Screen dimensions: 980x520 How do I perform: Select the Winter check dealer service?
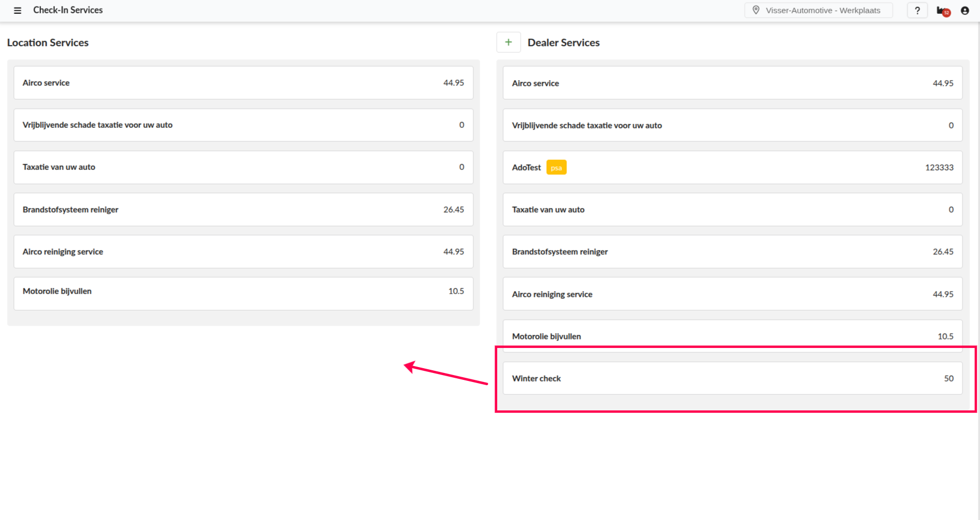[x=732, y=378]
